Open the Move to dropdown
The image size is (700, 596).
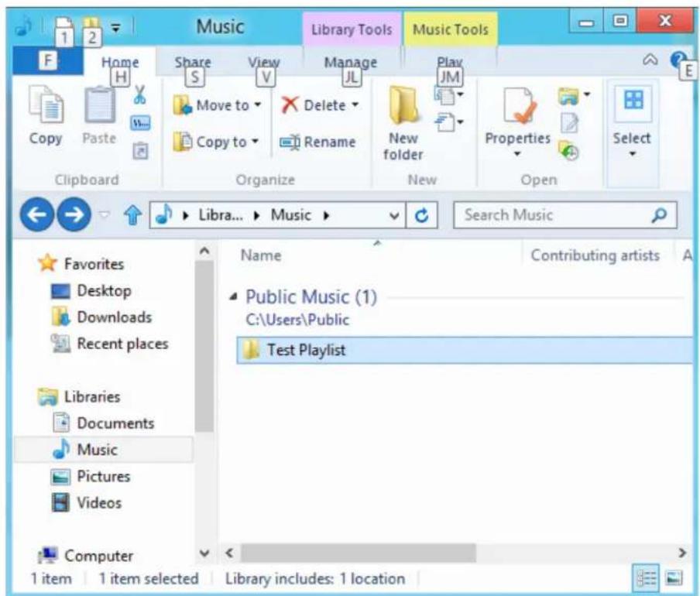[217, 106]
